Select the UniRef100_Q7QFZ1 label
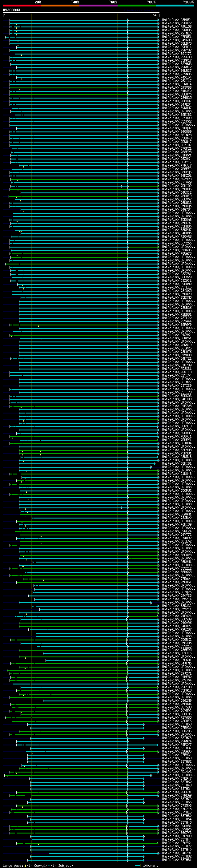Image resolution: width=197 pixels, height=868 pixels. [176, 149]
